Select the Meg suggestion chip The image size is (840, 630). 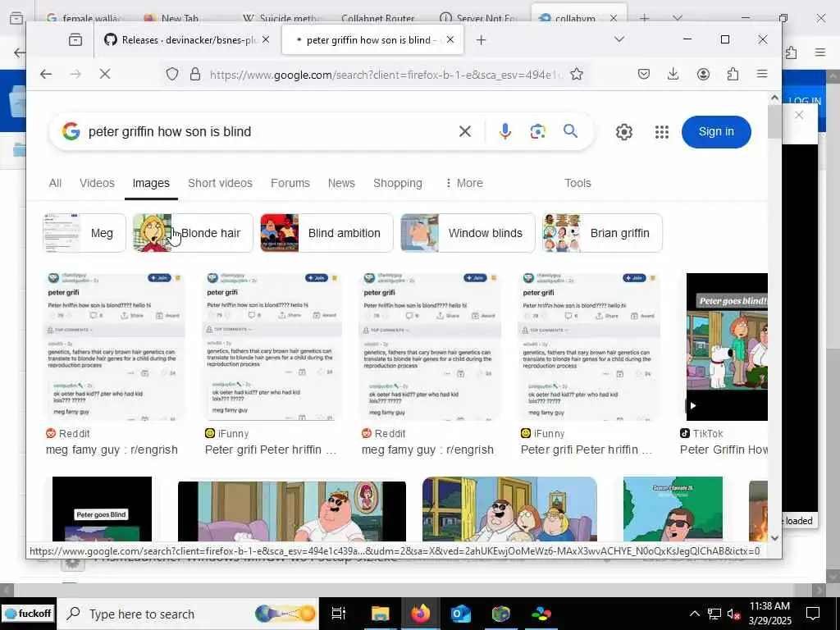(x=84, y=233)
